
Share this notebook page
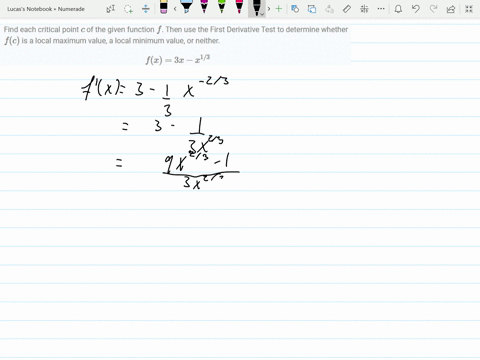451,9
